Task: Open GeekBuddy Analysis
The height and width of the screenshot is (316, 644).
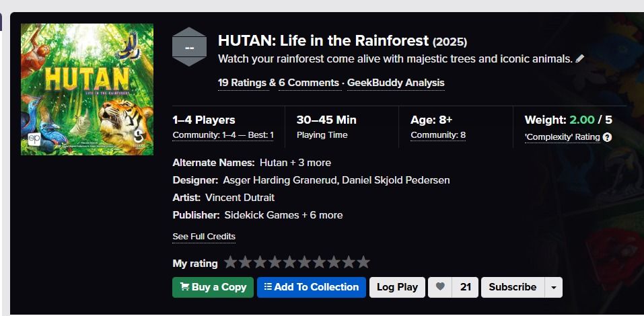Action: pyautogui.click(x=396, y=83)
